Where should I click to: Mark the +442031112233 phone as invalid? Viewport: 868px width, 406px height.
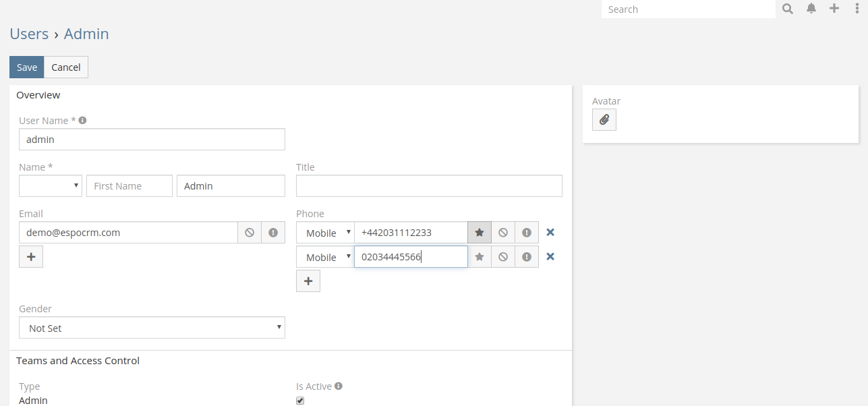tap(527, 233)
